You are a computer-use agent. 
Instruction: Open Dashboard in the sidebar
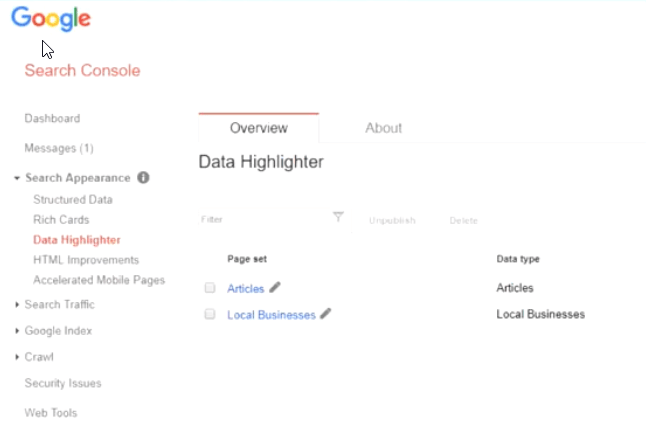52,119
